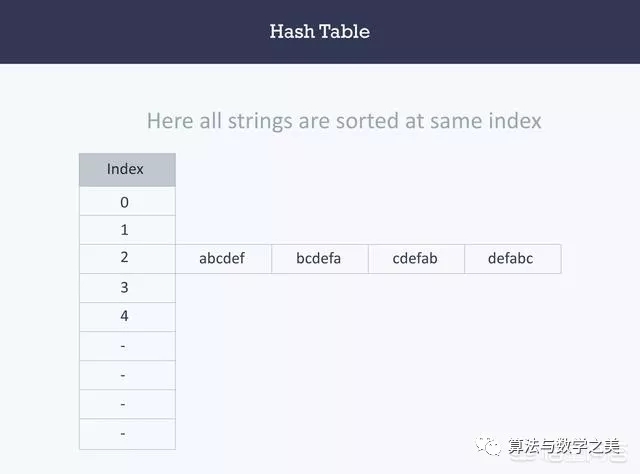Select the "abcdef" string cell
Viewport: 640px width, 474px height.
tap(222, 259)
